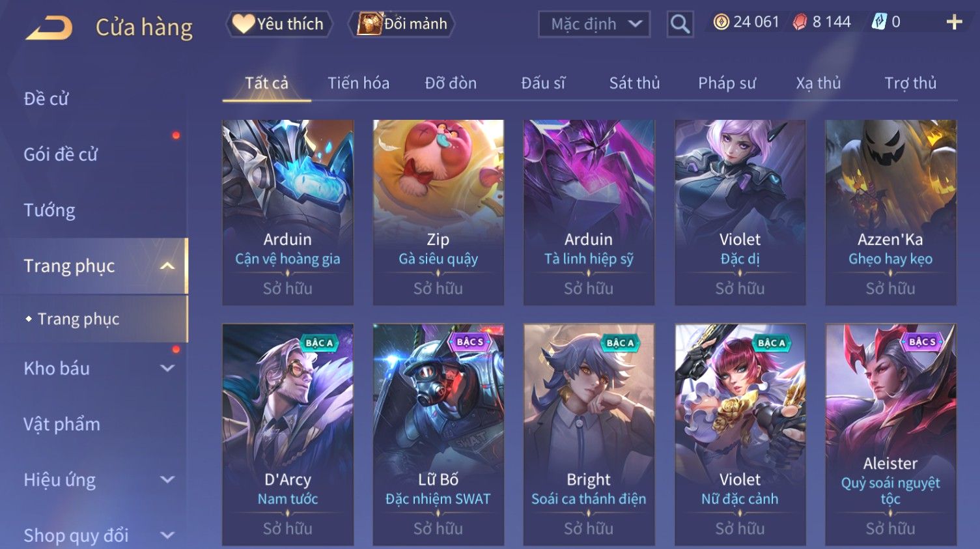This screenshot has height=549, width=980.
Task: Open the Mặc định sort dropdown
Action: coord(594,24)
